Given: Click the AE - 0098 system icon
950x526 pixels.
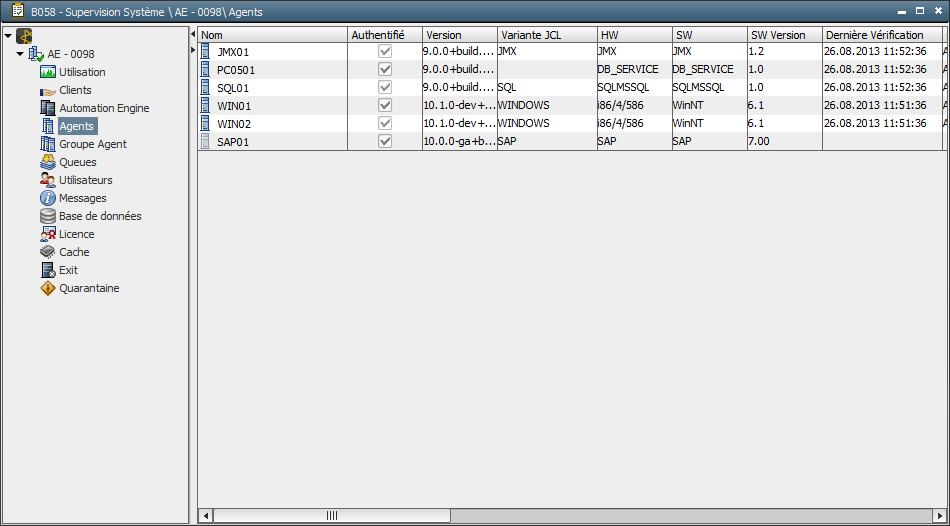Looking at the screenshot, I should pos(36,55).
